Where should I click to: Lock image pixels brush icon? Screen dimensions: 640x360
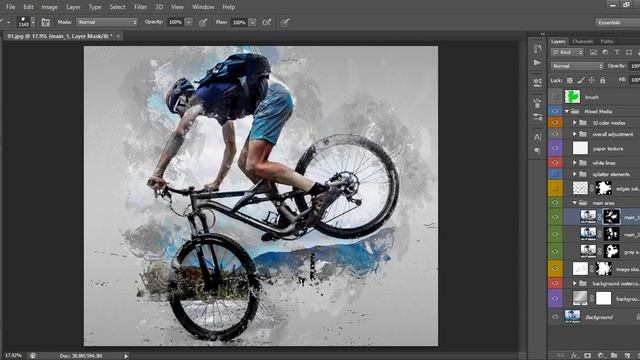point(581,80)
